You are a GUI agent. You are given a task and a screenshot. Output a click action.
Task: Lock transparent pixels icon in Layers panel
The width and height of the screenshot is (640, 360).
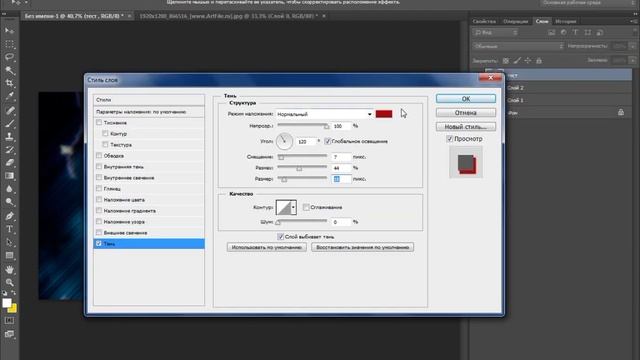[x=506, y=60]
